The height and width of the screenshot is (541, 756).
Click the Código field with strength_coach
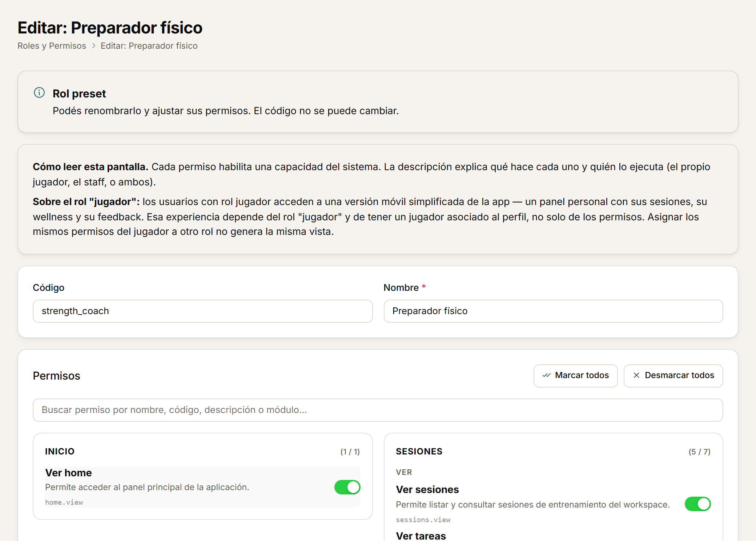click(x=202, y=311)
